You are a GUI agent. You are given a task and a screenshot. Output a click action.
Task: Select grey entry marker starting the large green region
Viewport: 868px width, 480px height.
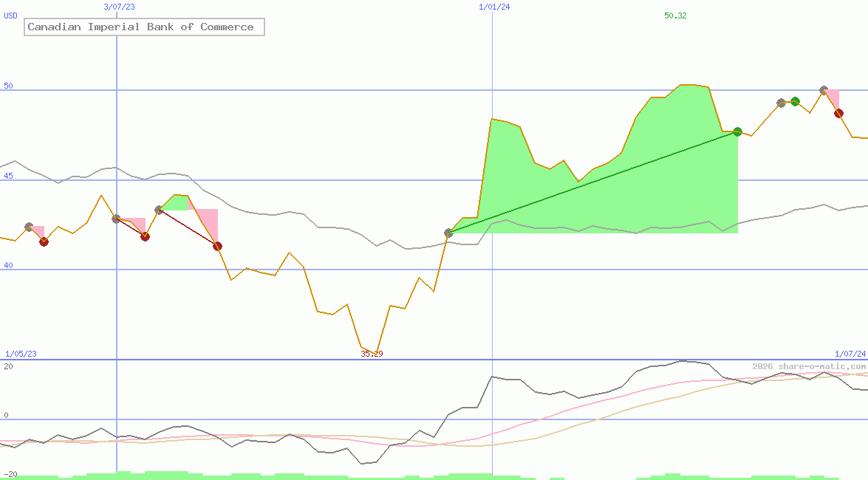449,233
